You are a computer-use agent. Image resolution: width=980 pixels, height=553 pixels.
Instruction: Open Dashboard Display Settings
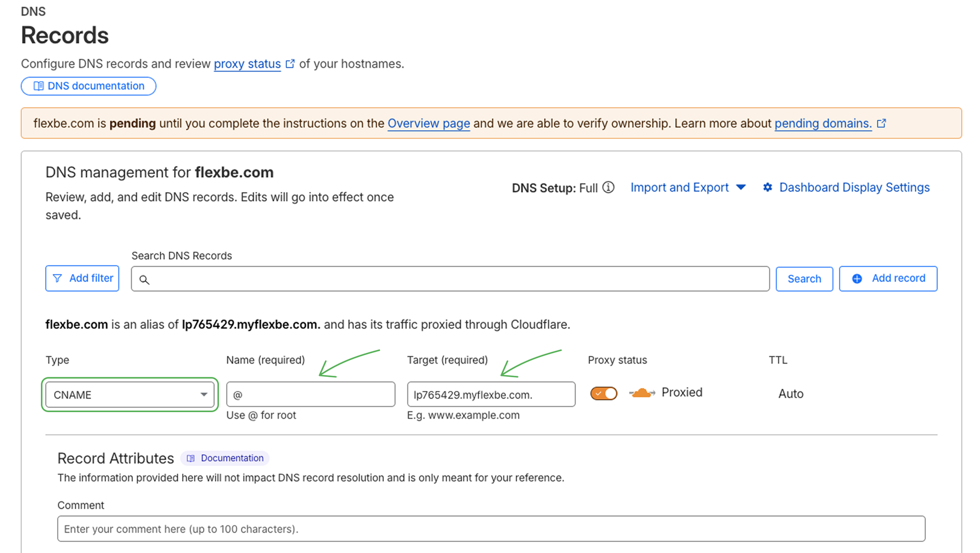tap(854, 187)
